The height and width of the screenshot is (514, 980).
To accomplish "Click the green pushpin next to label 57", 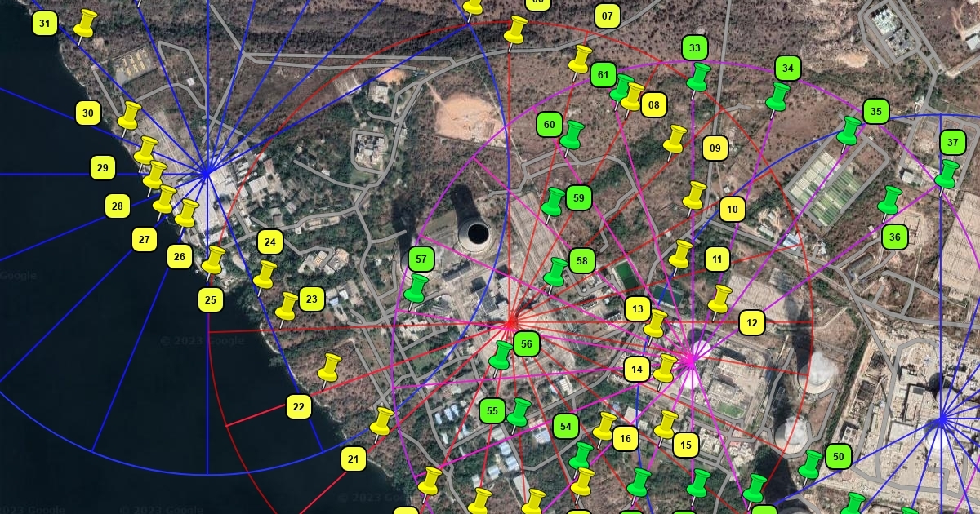I will (416, 288).
